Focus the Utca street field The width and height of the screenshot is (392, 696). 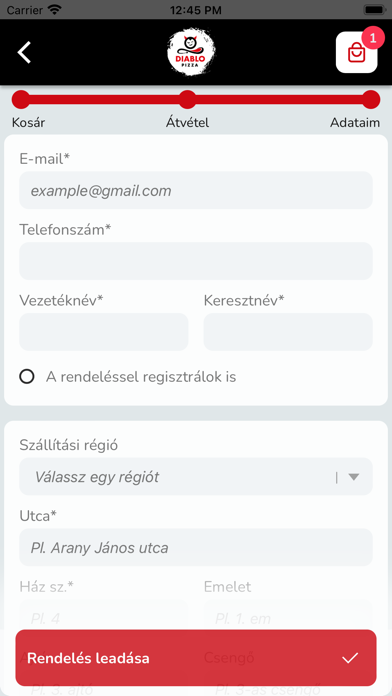pyautogui.click(x=196, y=547)
